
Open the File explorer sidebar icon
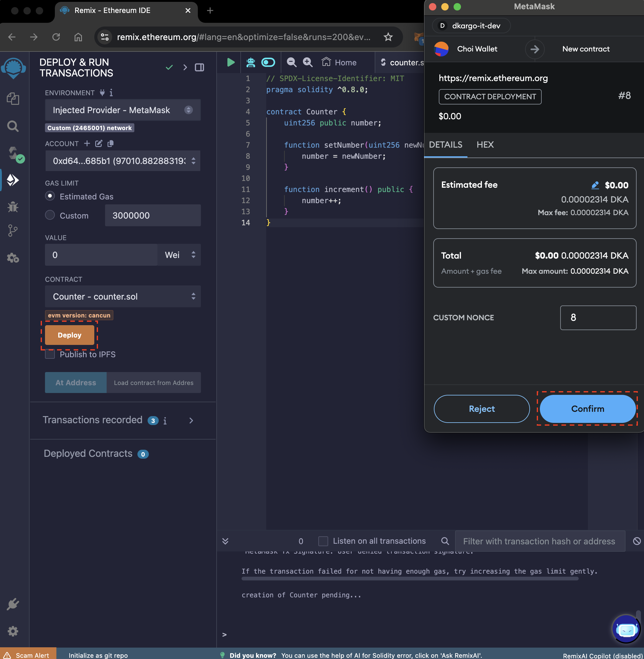tap(13, 99)
